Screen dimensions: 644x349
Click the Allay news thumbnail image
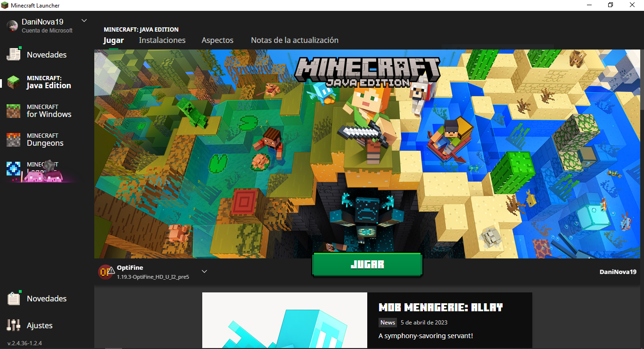(x=284, y=321)
